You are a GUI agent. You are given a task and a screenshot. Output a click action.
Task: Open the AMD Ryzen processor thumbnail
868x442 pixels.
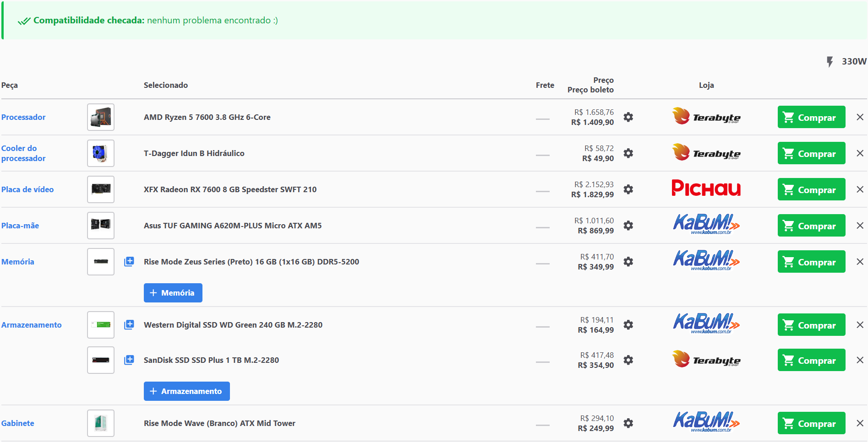(x=101, y=117)
